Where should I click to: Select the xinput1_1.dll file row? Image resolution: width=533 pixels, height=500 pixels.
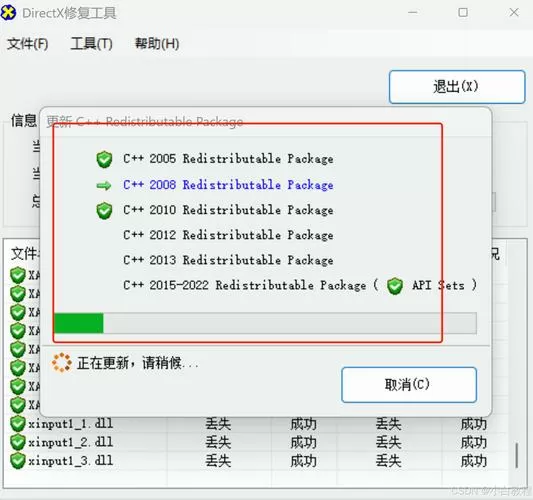258,424
